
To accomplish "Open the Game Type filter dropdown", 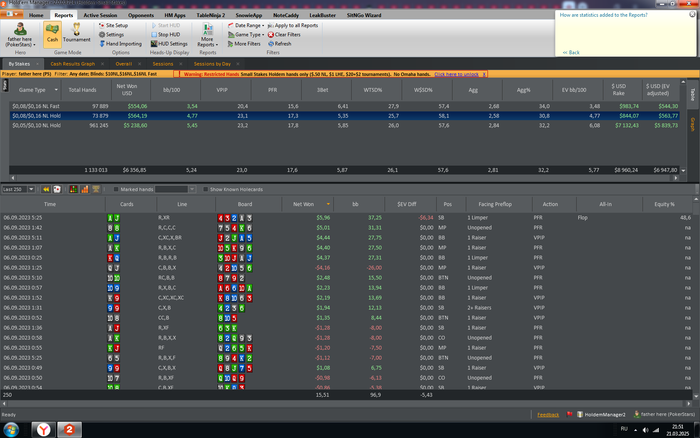I will click(x=246, y=34).
